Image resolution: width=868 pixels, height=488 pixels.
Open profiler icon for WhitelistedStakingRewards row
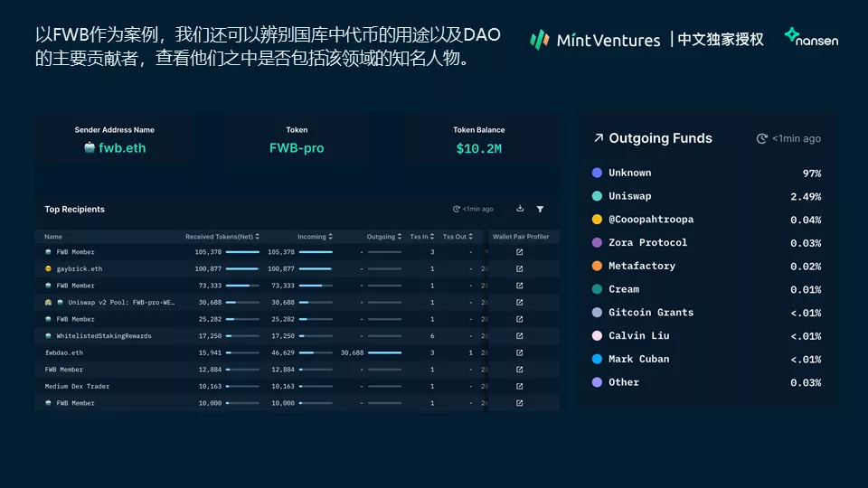[x=519, y=336]
